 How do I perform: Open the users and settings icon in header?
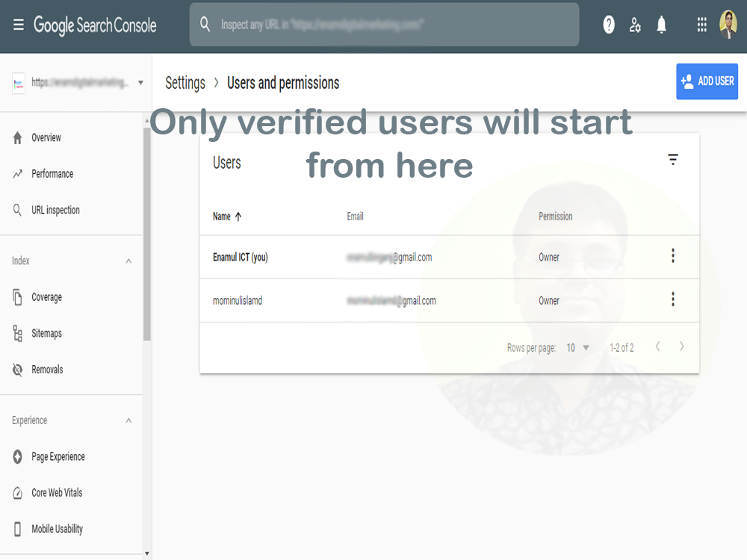634,25
